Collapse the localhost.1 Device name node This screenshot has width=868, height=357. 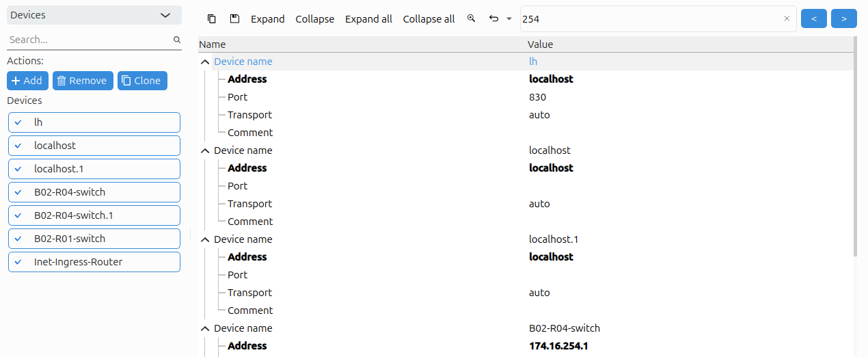[205, 239]
